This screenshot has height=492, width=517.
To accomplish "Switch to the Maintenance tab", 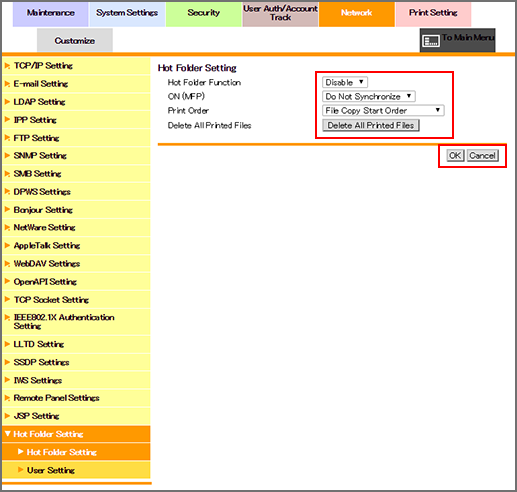I will [51, 14].
